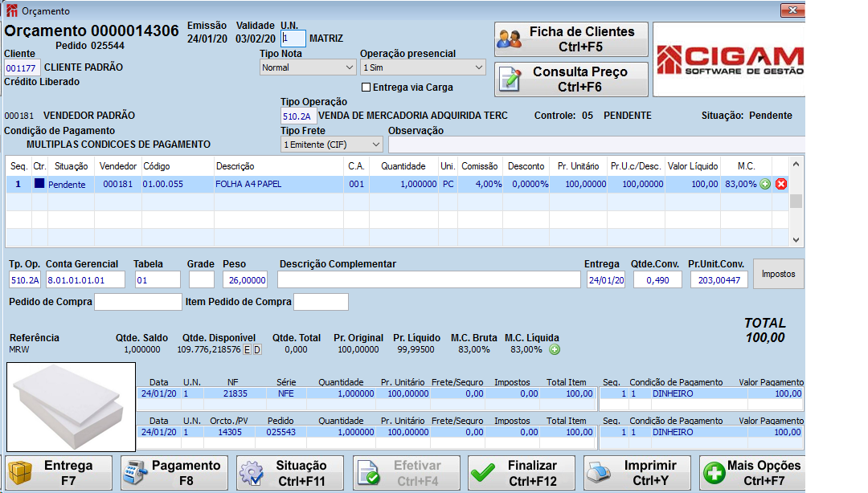Click the Conta Gerencial field
868x493 pixels.
point(85,280)
